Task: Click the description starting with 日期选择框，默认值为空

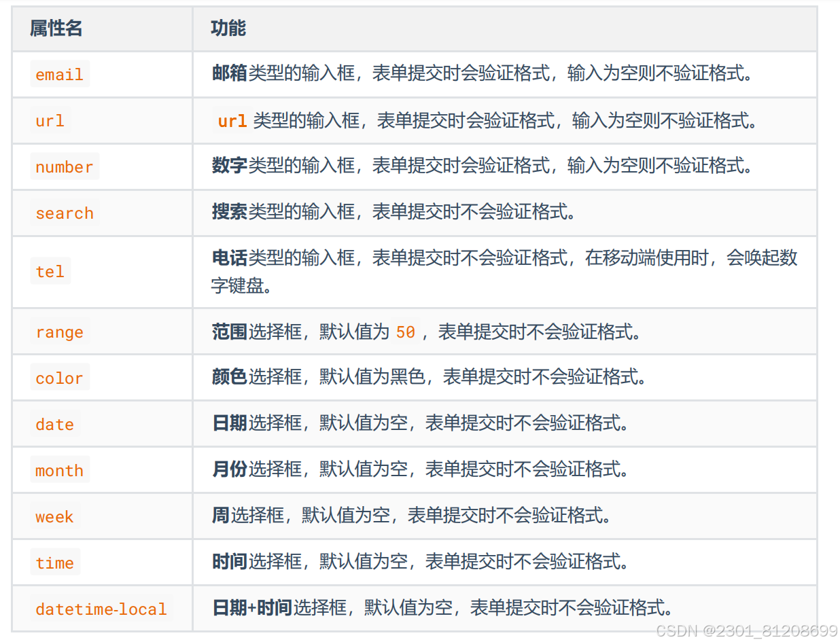Action: (x=420, y=423)
